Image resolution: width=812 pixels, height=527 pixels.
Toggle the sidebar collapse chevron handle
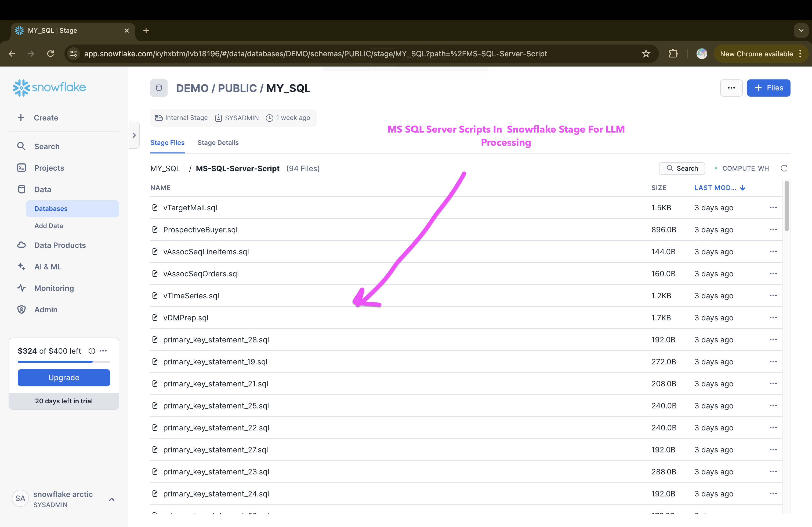pyautogui.click(x=134, y=135)
